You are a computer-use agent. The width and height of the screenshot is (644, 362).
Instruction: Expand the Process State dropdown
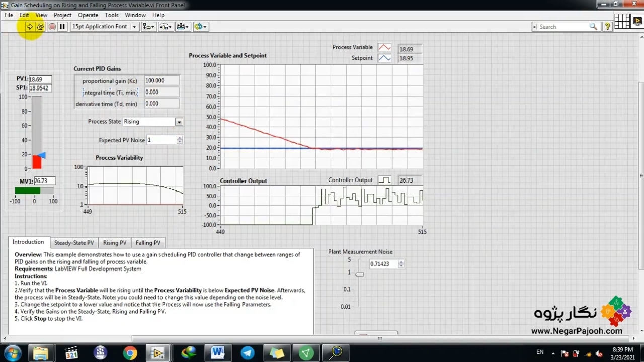pyautogui.click(x=179, y=122)
